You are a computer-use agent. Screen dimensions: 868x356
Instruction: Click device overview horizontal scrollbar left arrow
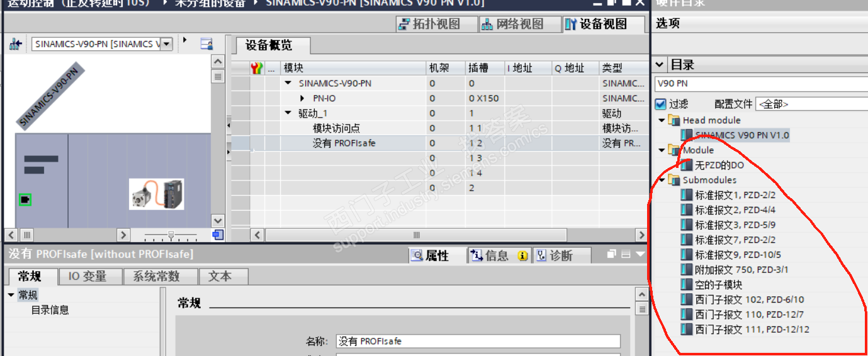point(257,235)
